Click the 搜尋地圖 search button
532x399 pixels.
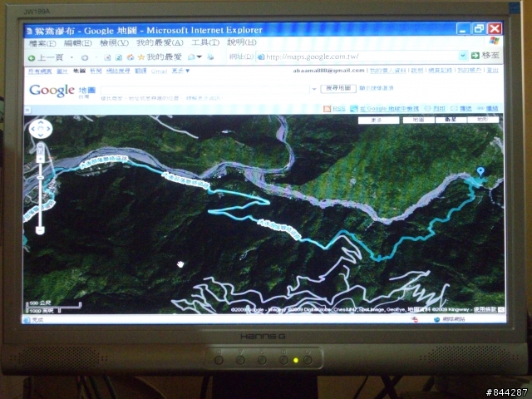click(338, 88)
